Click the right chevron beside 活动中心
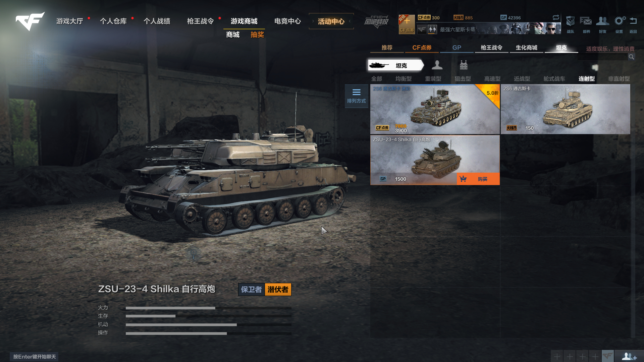Screen dimensions: 644x362 tap(313, 21)
